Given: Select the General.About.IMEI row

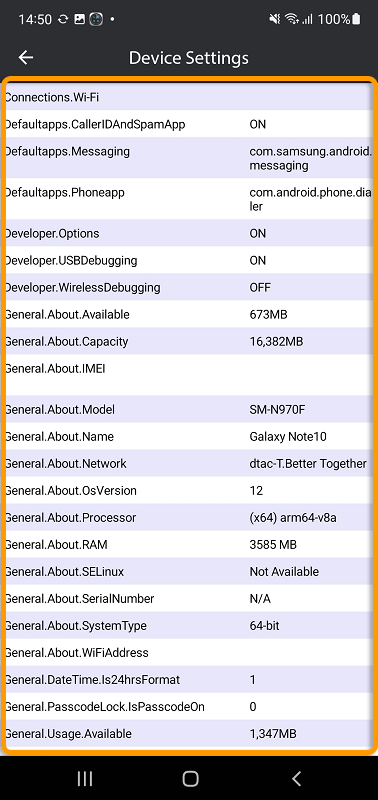Looking at the screenshot, I should tap(189, 375).
